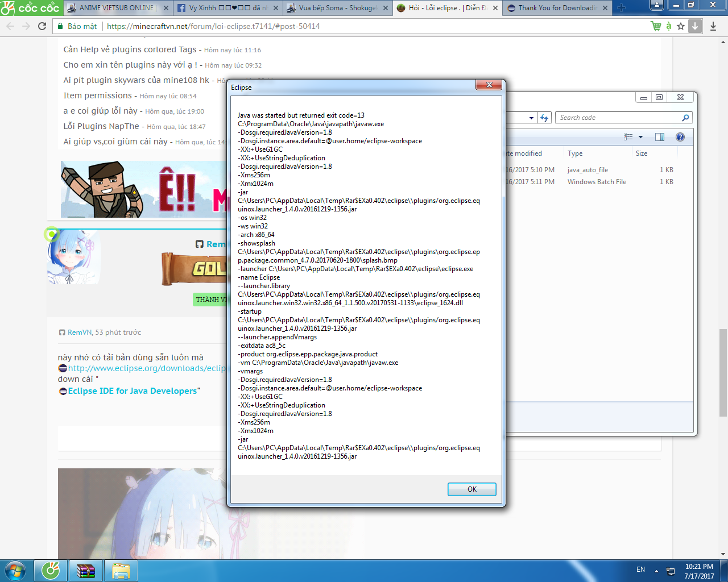
Task: Close the ANIME VIETSUB ONLINE tab
Action: 166,8
